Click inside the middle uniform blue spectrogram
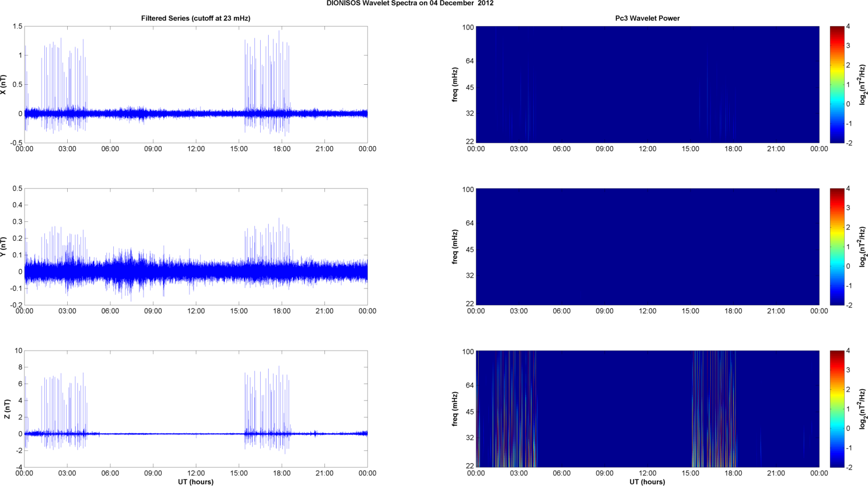Image resolution: width=868 pixels, height=486 pixels. click(x=647, y=247)
